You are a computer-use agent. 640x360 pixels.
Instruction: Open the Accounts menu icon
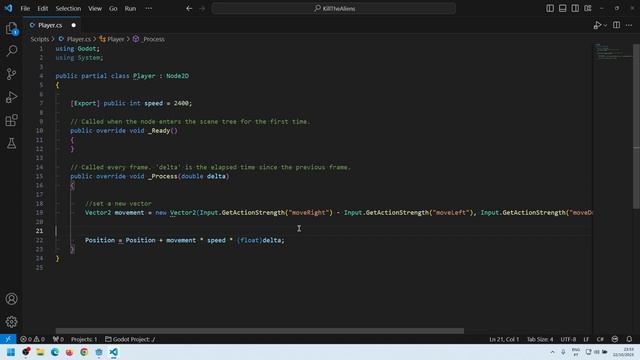[x=11, y=299]
